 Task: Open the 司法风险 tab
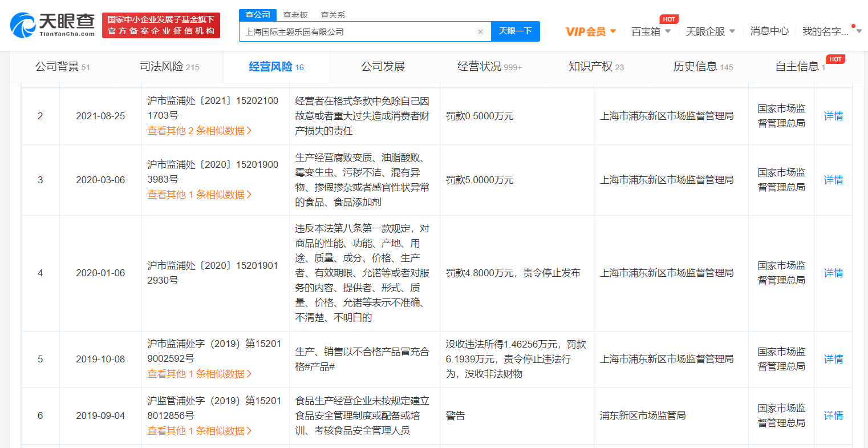(x=169, y=67)
